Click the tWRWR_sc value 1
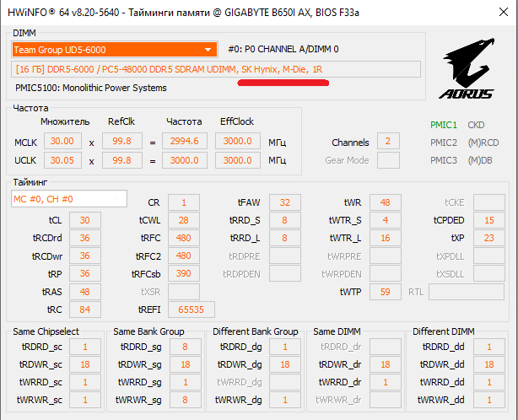This screenshot has height=420, width=518. (x=85, y=401)
